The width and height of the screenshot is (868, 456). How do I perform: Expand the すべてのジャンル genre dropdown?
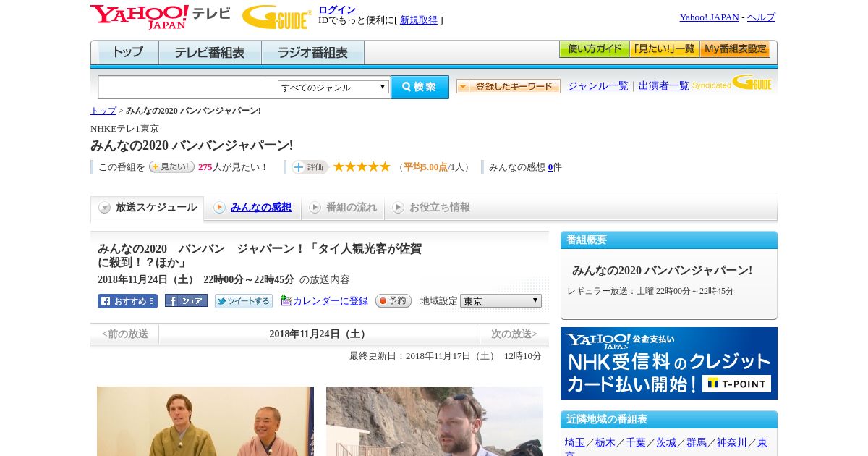coord(333,87)
